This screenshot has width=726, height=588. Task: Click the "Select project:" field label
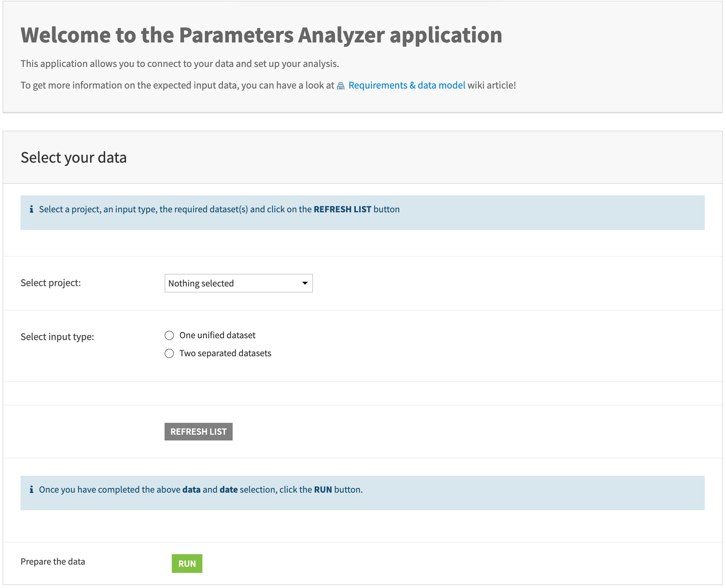pos(51,283)
